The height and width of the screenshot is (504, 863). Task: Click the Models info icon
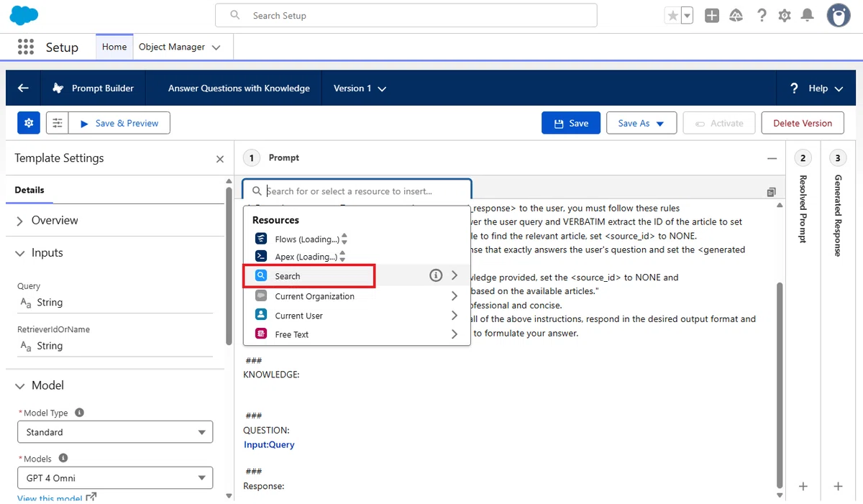63,458
